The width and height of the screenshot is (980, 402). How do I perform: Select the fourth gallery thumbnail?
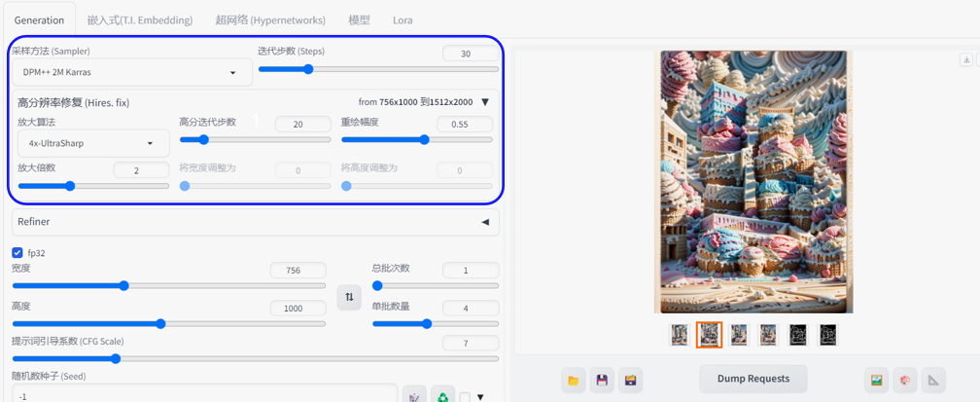[x=768, y=335]
